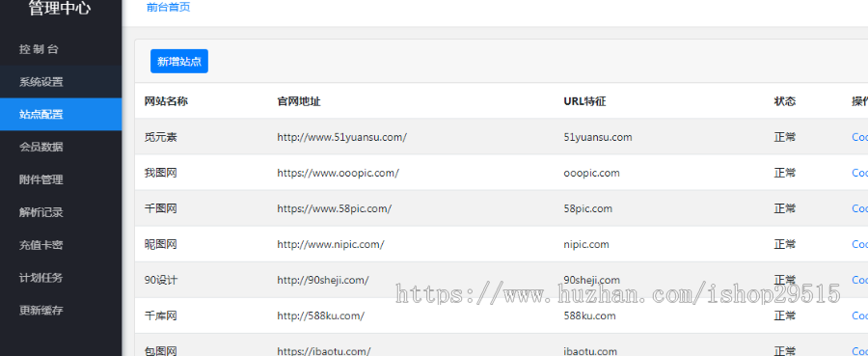Click 更新缓存 in the sidebar

tap(61, 310)
